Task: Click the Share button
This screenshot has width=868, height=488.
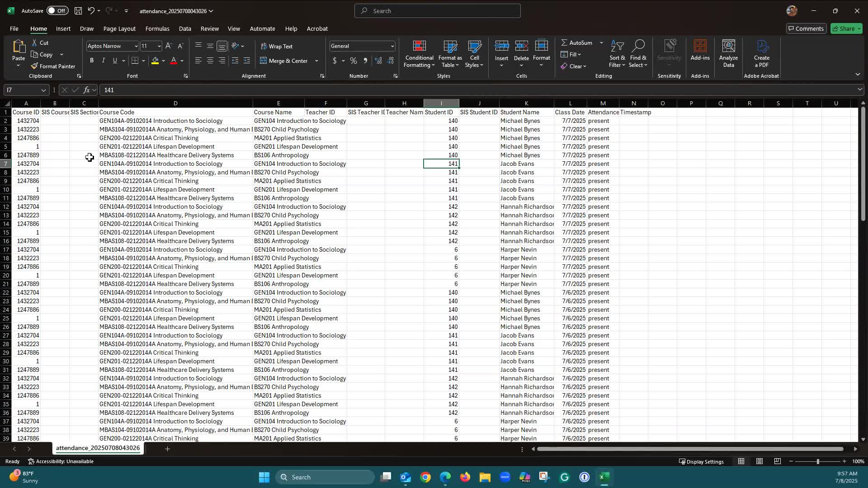Action: (846, 28)
